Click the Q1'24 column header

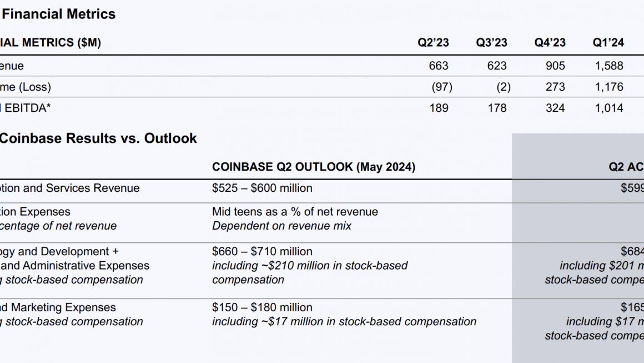(x=608, y=43)
